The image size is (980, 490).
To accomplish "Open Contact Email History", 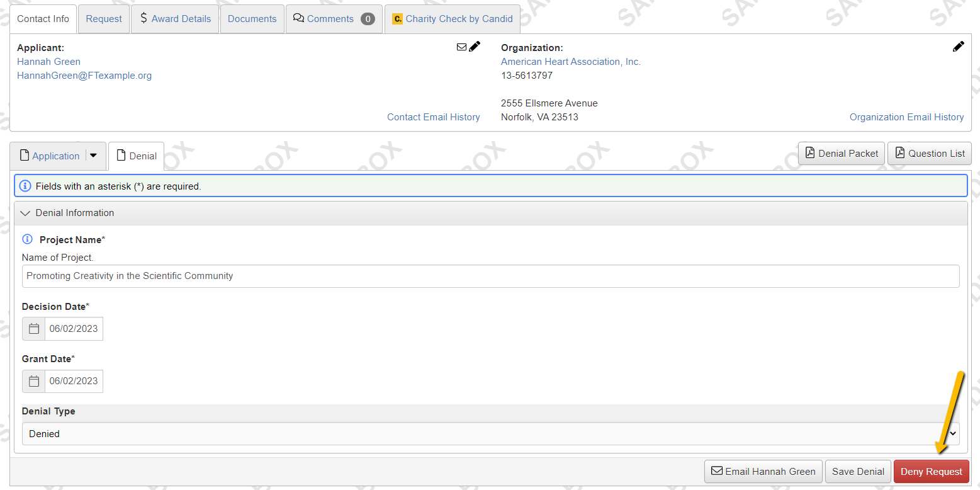I will click(433, 117).
